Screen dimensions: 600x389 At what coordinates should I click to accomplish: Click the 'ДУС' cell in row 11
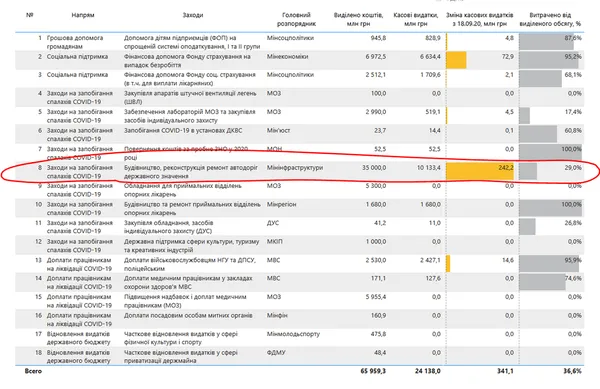[273, 223]
